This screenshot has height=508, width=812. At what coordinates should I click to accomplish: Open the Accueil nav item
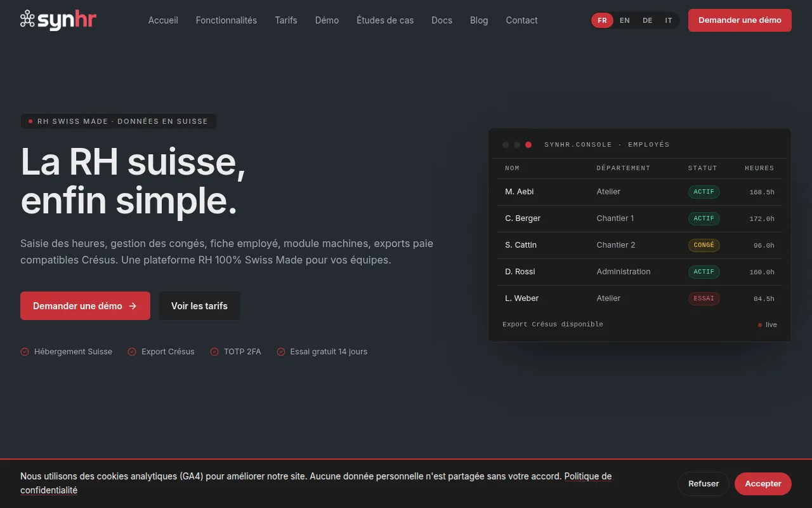pos(163,20)
